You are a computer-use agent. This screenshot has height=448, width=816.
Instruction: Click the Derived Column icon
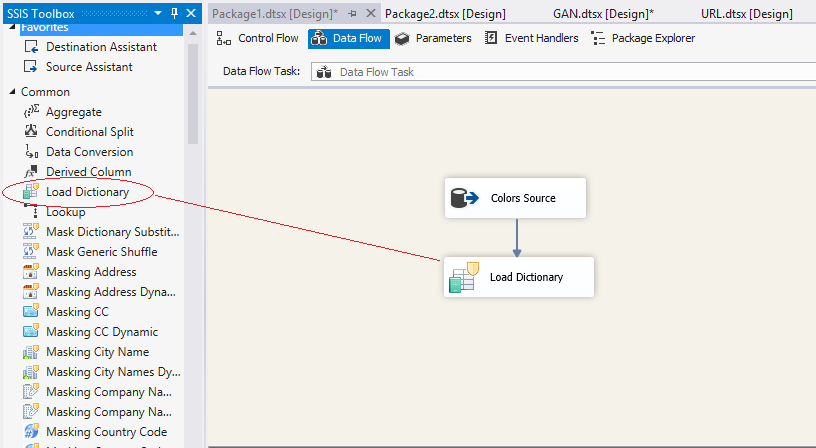[x=31, y=171]
